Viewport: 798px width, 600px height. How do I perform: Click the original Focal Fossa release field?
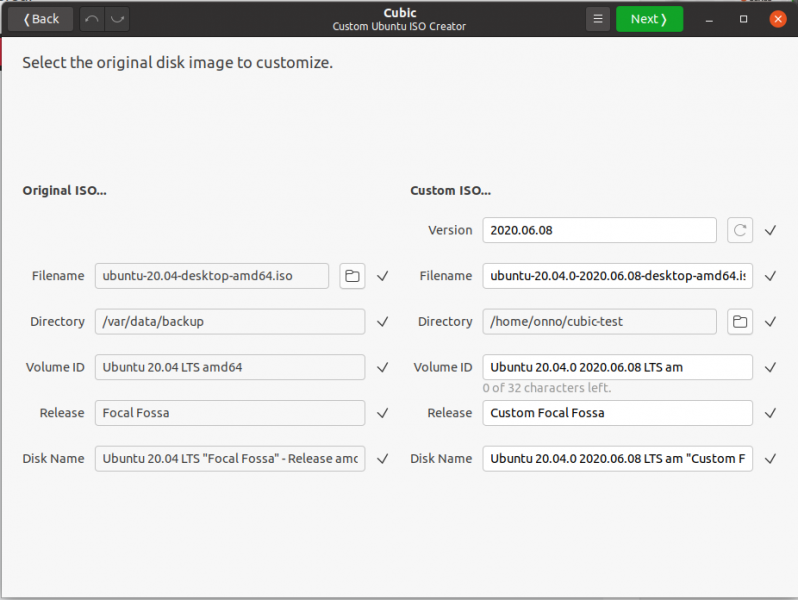coord(230,413)
